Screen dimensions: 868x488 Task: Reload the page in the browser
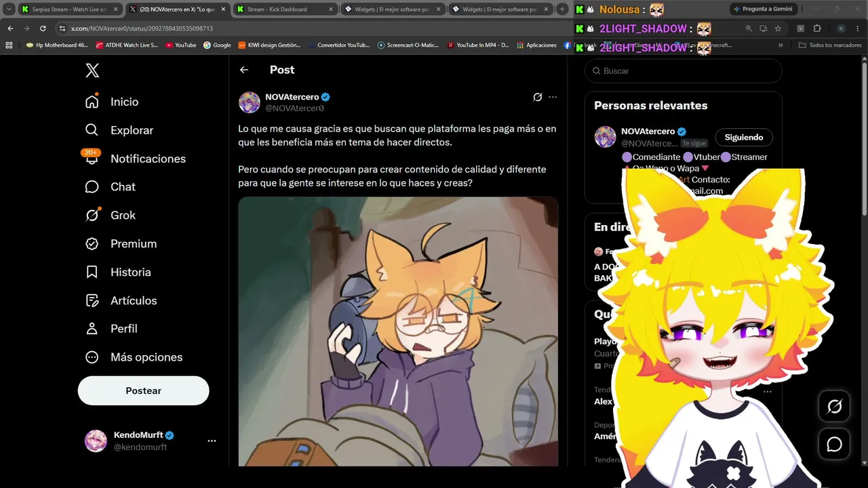(43, 28)
